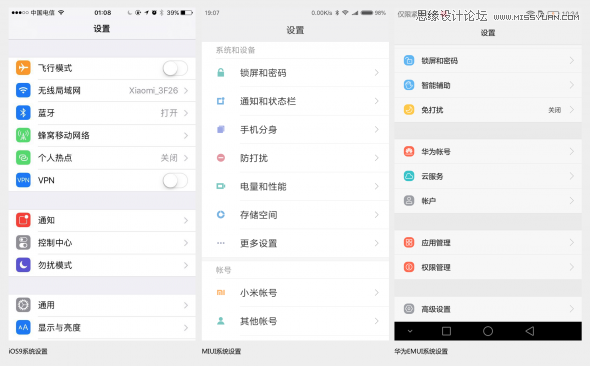
Task: Open 其他帐号 label in MIUI
Action: click(259, 321)
